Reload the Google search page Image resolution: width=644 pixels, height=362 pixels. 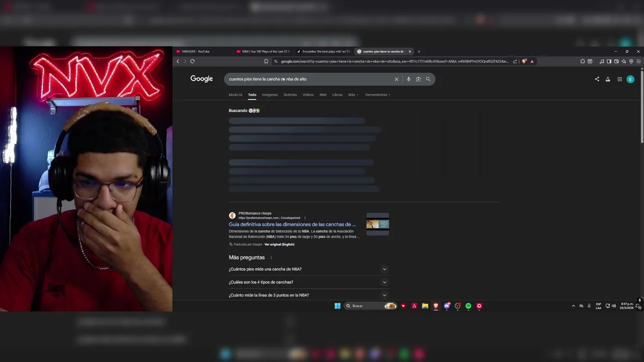click(x=192, y=61)
